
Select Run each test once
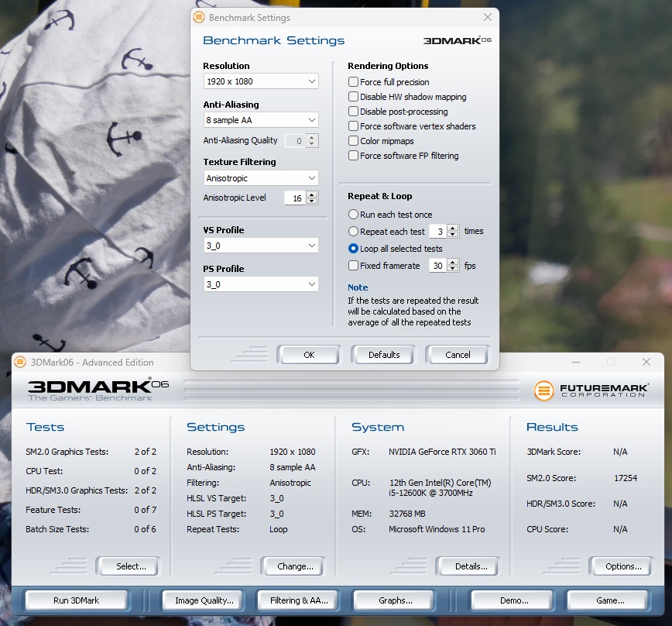pyautogui.click(x=353, y=215)
